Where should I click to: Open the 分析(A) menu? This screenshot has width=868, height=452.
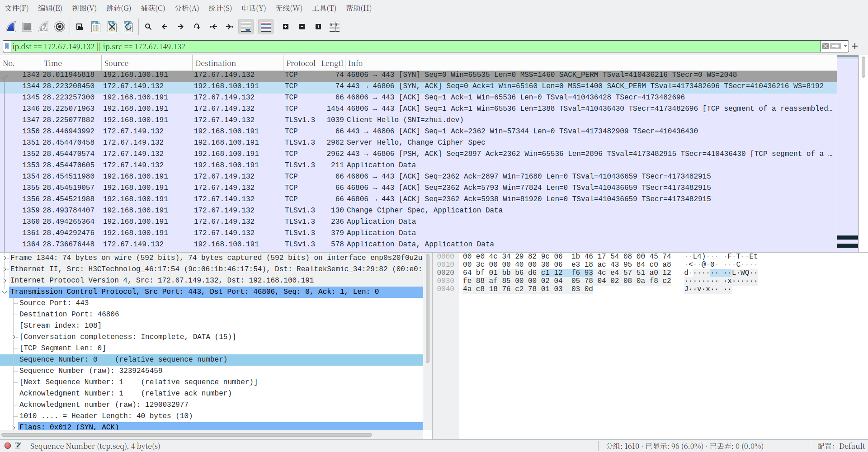tap(187, 8)
